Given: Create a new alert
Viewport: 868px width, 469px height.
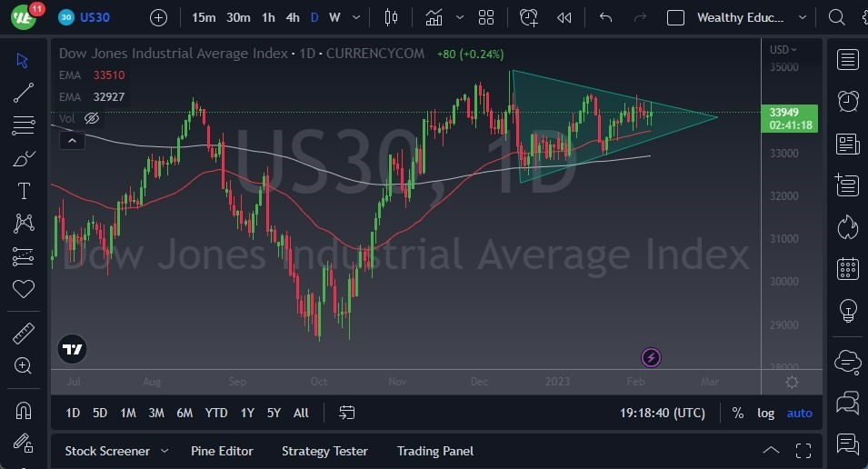Looking at the screenshot, I should tap(528, 17).
